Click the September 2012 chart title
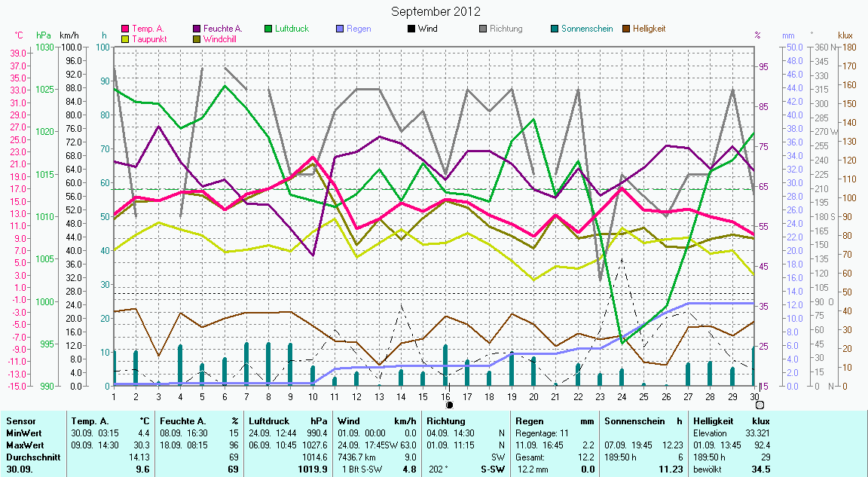Screen dimensions: 868x477 [436, 11]
